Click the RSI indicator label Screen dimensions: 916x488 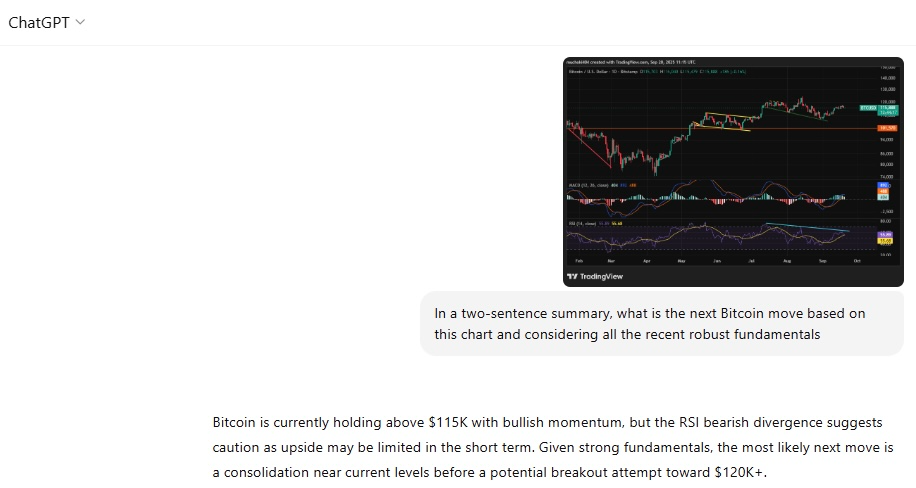tap(582, 223)
